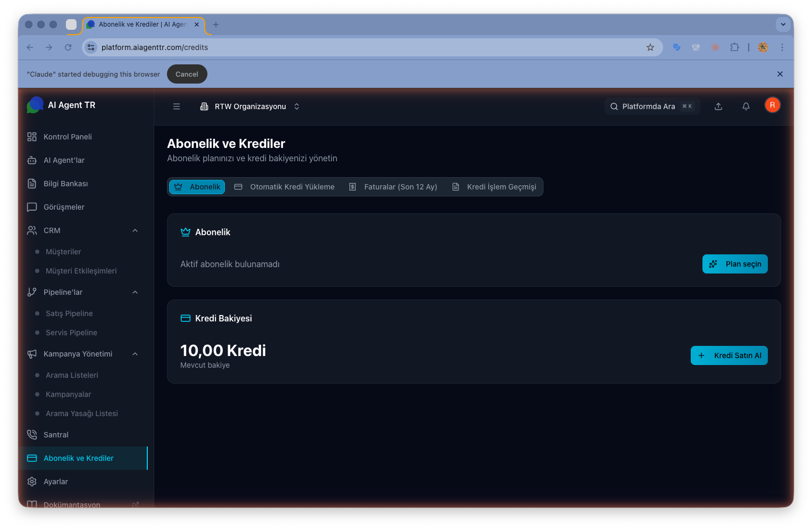Click the AI Agent TR logo
The width and height of the screenshot is (812, 530).
click(x=35, y=105)
